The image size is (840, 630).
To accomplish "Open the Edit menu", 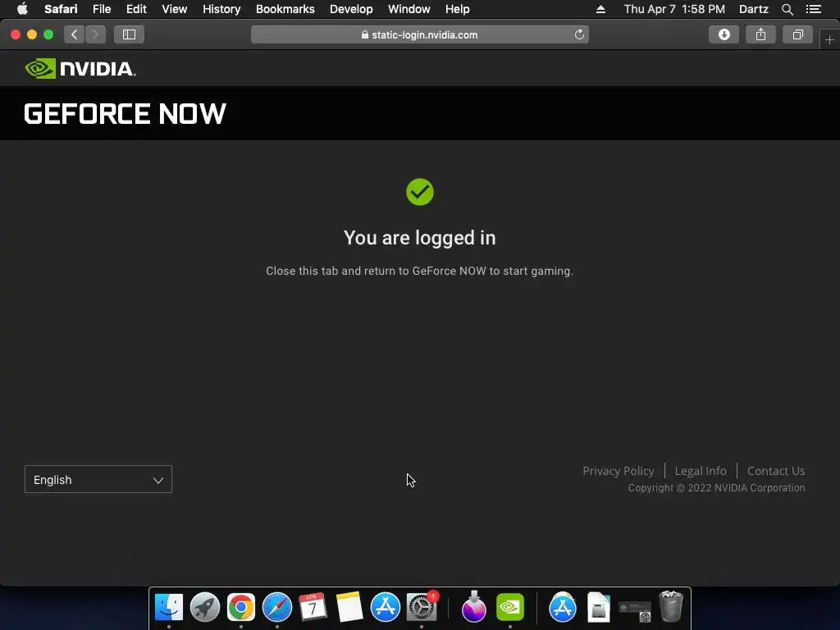I will pyautogui.click(x=137, y=9).
